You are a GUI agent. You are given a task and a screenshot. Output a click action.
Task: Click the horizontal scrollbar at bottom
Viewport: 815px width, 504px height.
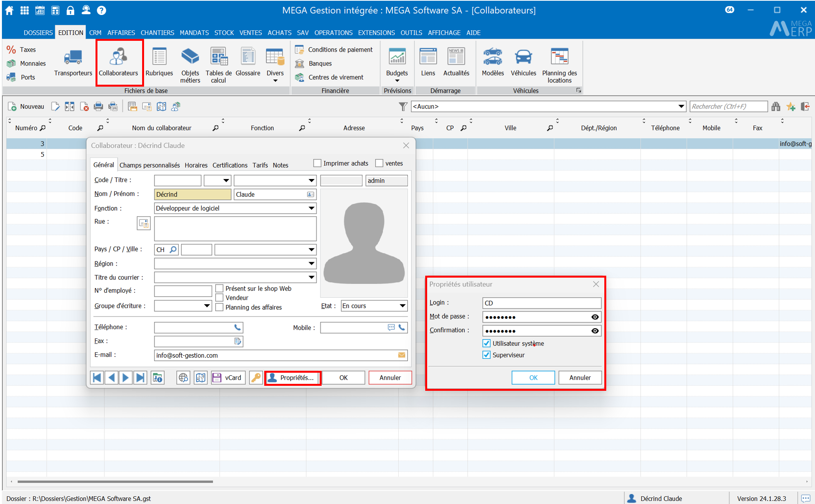(116, 481)
